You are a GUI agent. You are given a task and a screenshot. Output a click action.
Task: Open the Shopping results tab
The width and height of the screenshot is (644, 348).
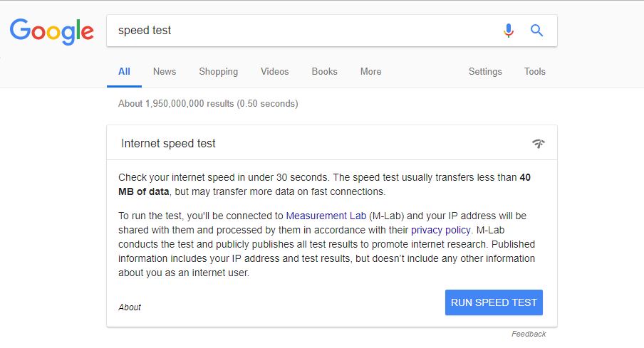[x=218, y=71]
